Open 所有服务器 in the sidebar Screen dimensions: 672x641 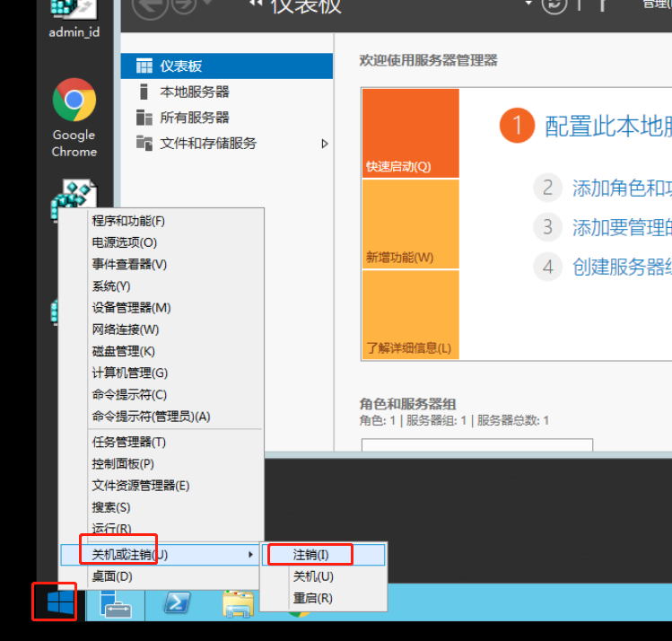point(194,118)
